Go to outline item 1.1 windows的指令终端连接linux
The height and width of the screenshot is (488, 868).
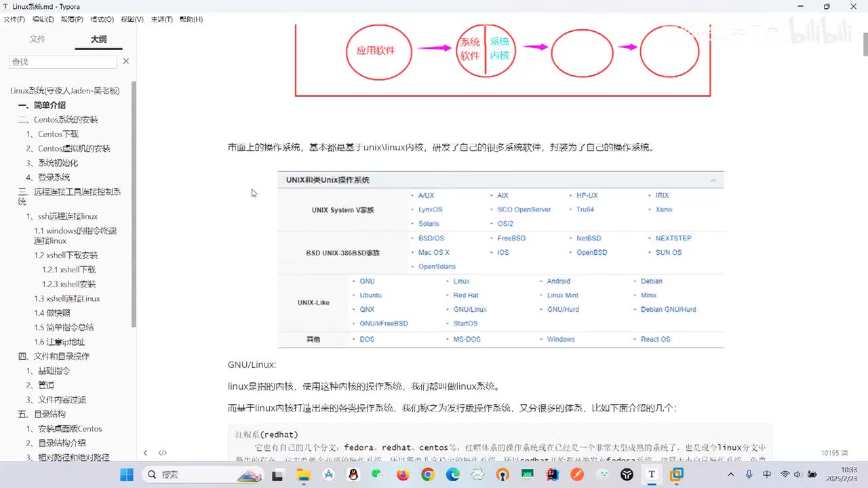(75, 236)
